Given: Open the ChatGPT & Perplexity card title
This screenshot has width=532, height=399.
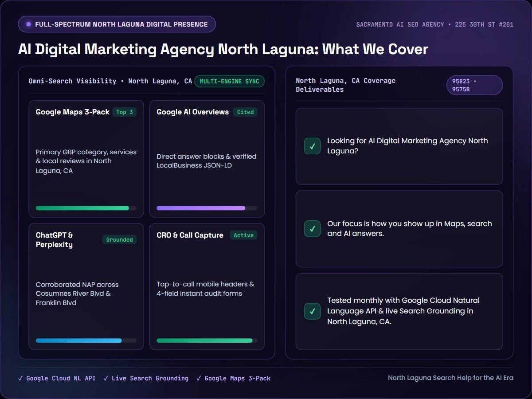Looking at the screenshot, I should pyautogui.click(x=55, y=240).
